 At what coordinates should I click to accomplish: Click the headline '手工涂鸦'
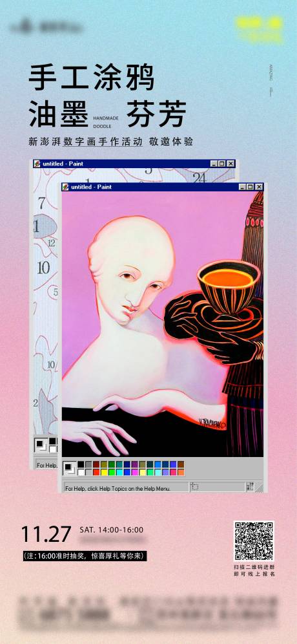click(92, 78)
